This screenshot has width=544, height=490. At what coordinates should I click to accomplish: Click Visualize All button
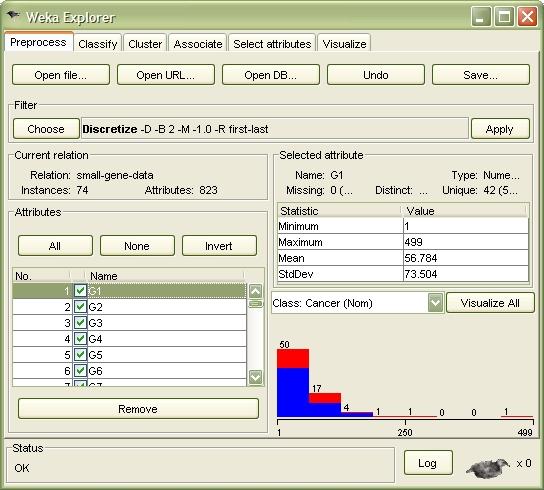click(490, 303)
